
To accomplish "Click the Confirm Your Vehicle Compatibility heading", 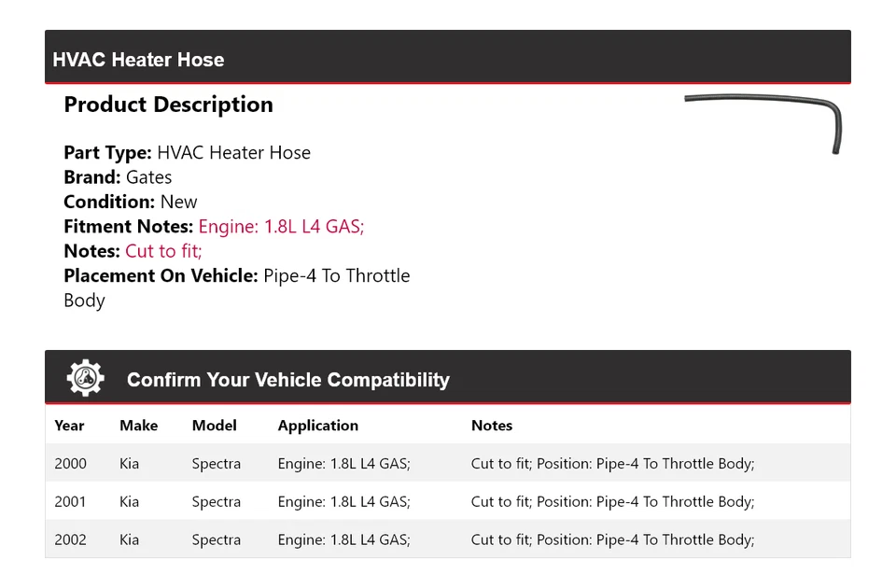I will click(x=287, y=380).
